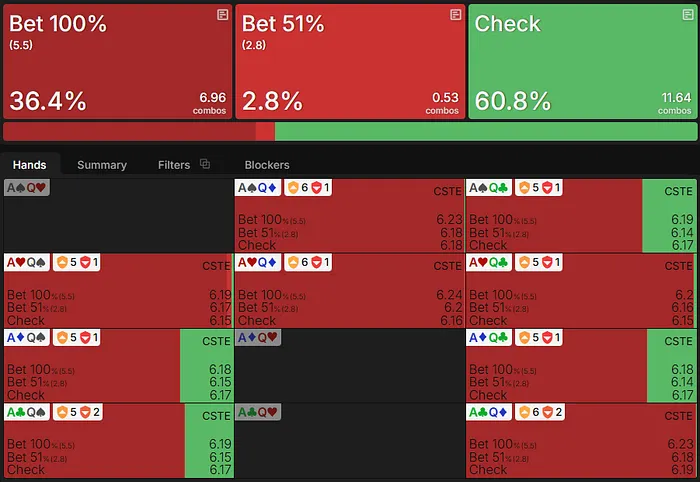Click the green check strip in A♠Q♣ cell

pos(668,215)
